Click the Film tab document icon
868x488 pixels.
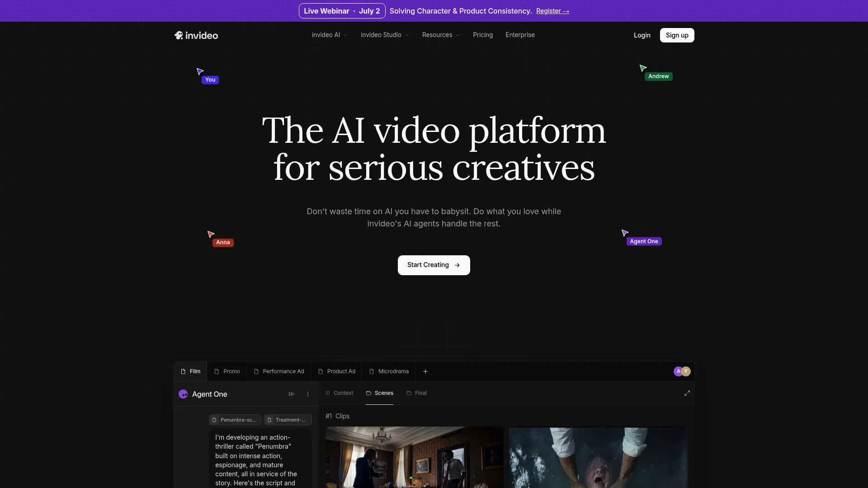tap(183, 371)
